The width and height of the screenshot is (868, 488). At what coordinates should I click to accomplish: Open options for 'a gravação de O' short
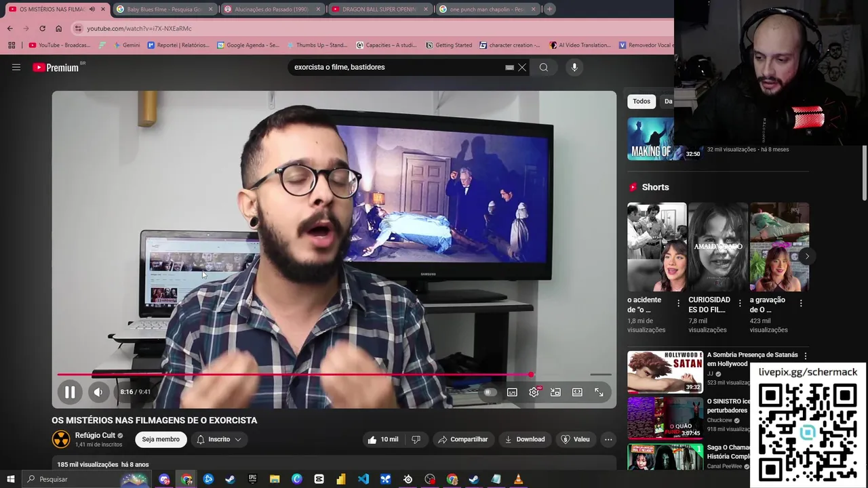[801, 304]
